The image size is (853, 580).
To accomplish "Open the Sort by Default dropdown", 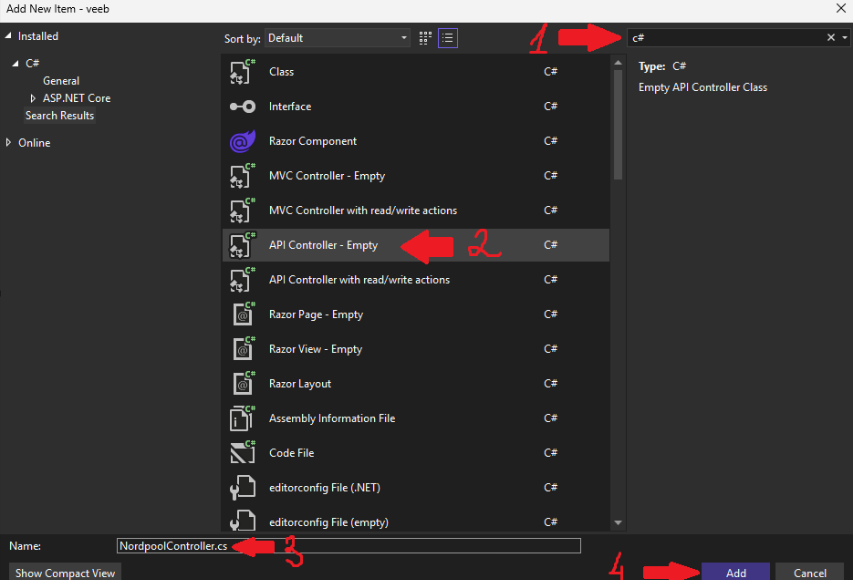I will tap(337, 38).
